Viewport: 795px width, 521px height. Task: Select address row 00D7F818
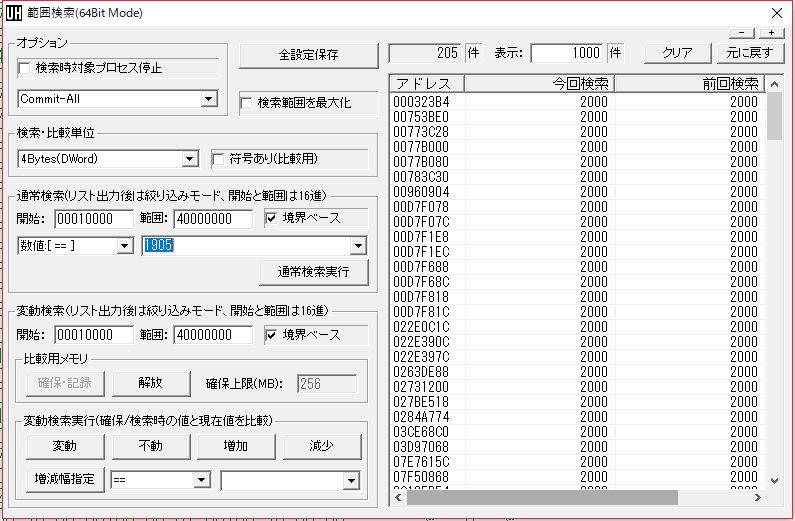(x=577, y=297)
